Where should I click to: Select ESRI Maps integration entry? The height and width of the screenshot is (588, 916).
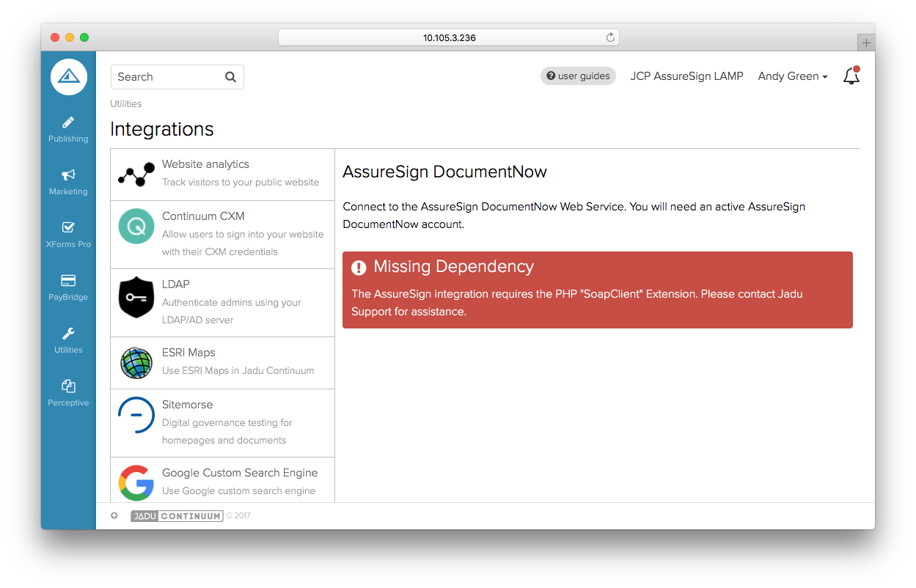click(x=223, y=363)
